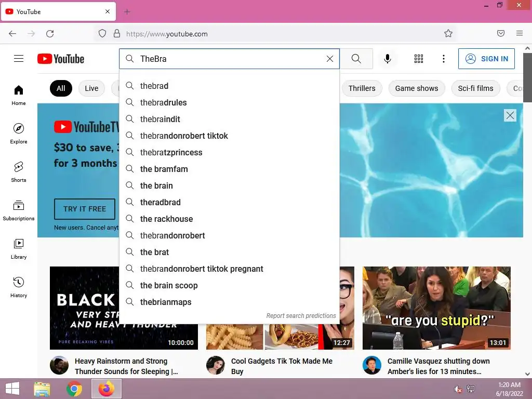532x399 pixels.
Task: Open the Firefox application menu
Action: [x=520, y=33]
